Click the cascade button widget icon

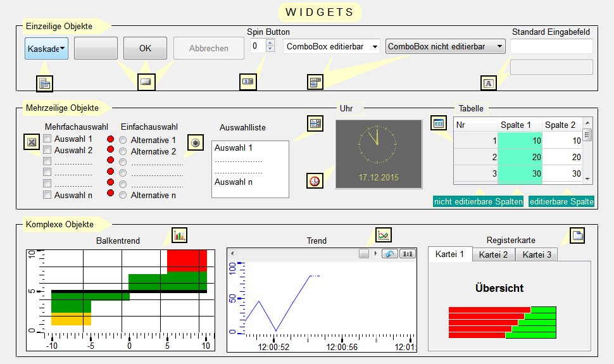(44, 82)
